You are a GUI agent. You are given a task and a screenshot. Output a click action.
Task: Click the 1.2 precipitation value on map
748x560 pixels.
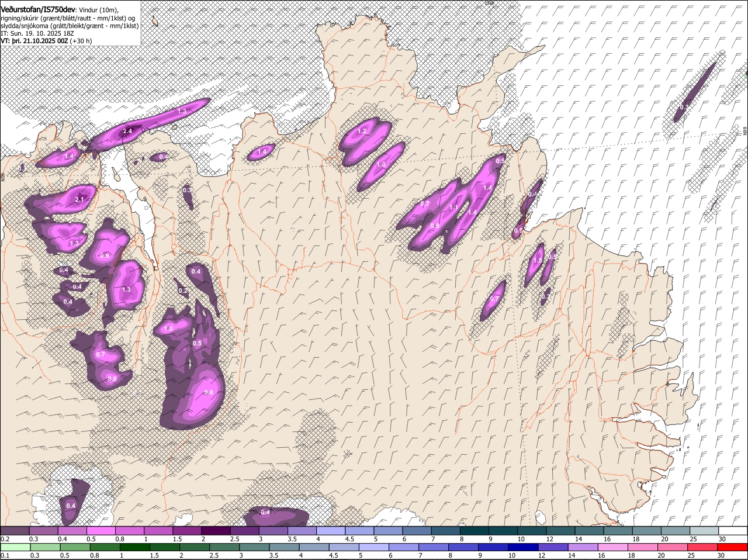362,132
